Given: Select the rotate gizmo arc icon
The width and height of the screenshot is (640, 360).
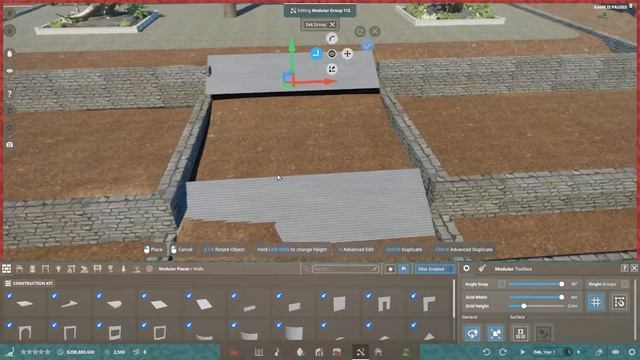Looking at the screenshot, I should pos(332,38).
